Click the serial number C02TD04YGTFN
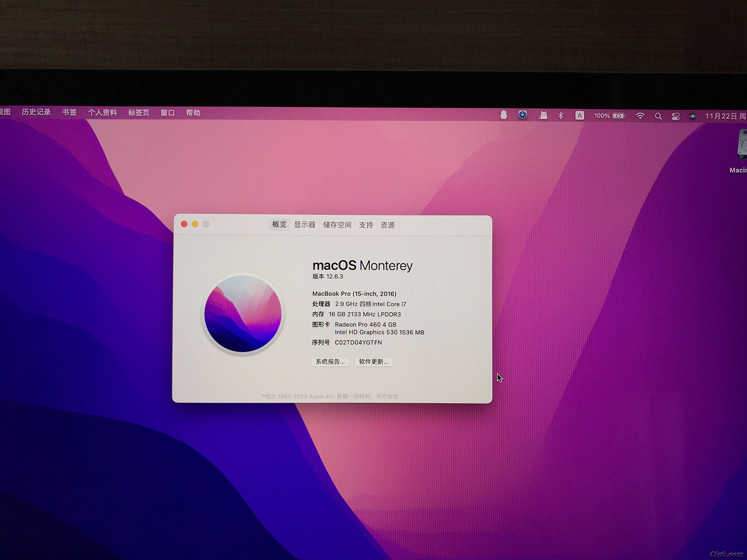Image resolution: width=747 pixels, height=560 pixels. coord(358,343)
